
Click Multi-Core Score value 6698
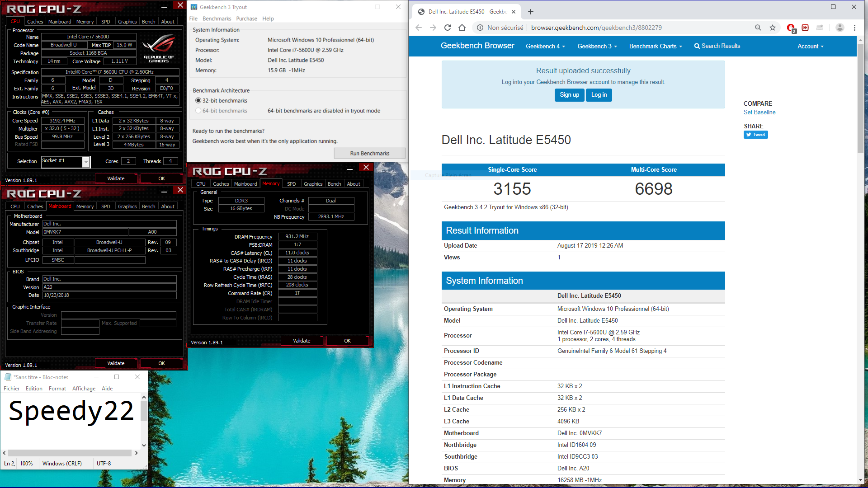pos(653,189)
